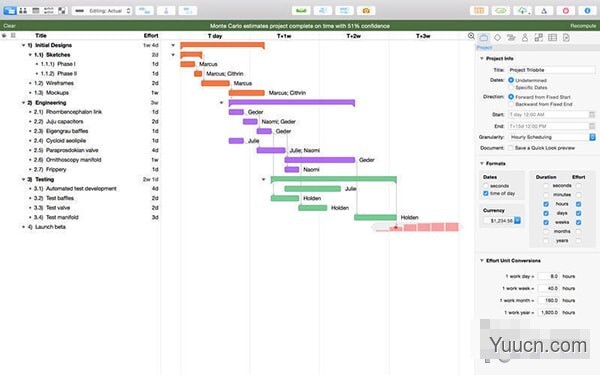Toggle Effort days checkbox
Viewport: 600px width, 375px height.
(x=579, y=213)
